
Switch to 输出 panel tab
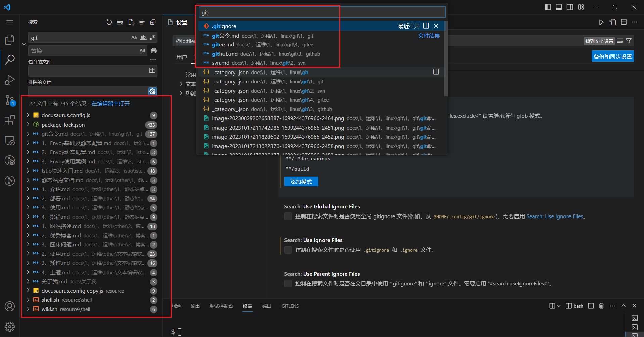pyautogui.click(x=195, y=306)
